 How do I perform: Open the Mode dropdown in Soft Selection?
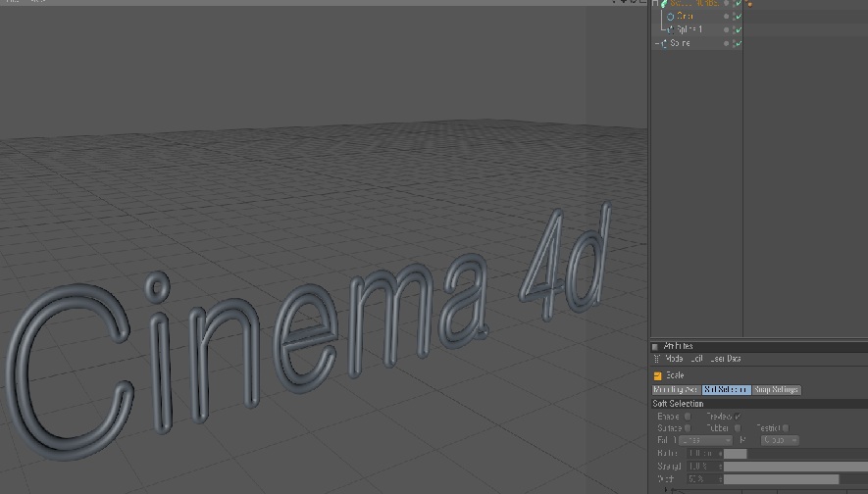[x=779, y=441]
